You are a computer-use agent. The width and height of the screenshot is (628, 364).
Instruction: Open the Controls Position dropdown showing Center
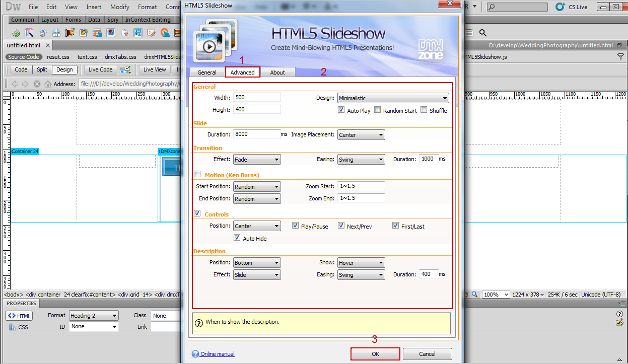(x=257, y=226)
